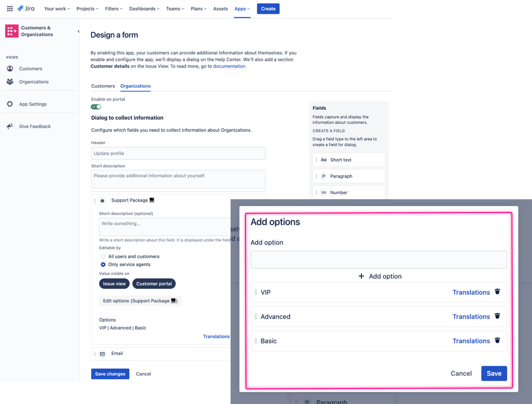
Task: Click Cancel next to Save changes
Action: click(x=144, y=374)
